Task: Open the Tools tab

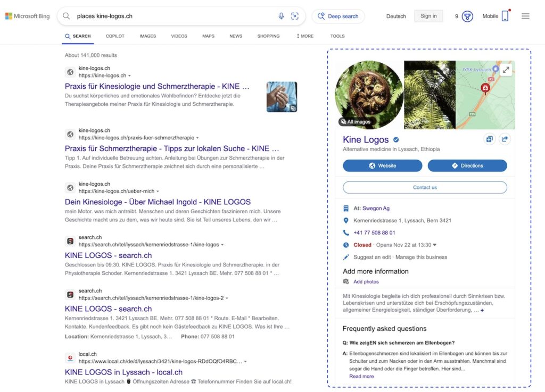Action: click(x=337, y=36)
